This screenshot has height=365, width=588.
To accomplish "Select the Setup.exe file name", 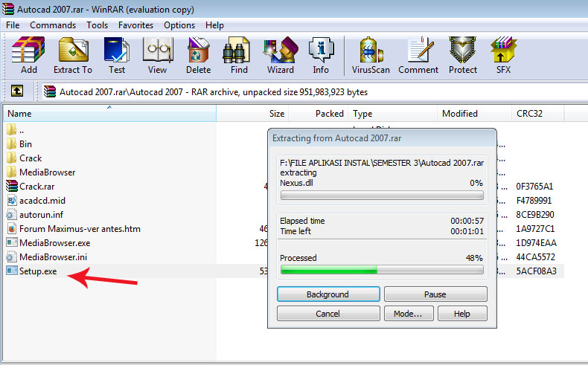I will pos(38,271).
